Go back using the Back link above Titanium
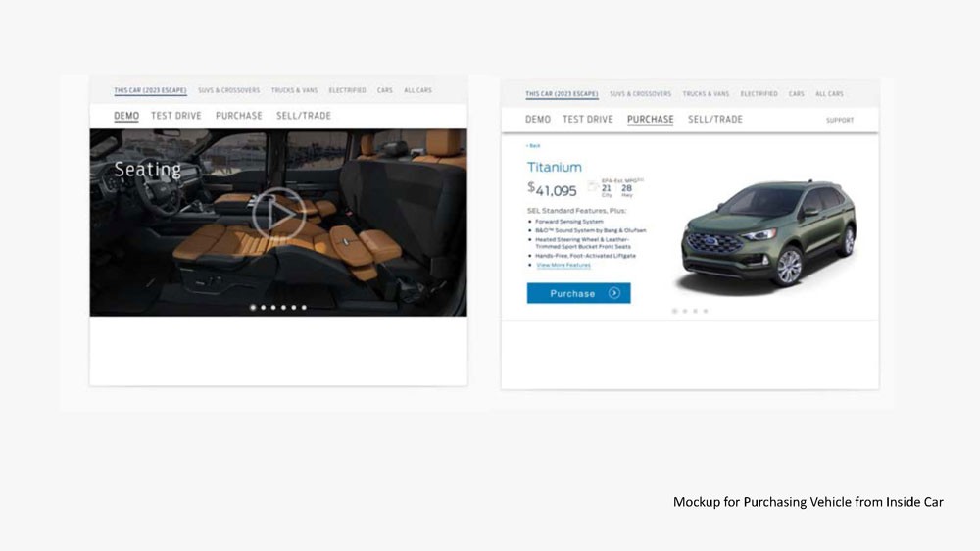The width and height of the screenshot is (980, 551). [x=533, y=146]
